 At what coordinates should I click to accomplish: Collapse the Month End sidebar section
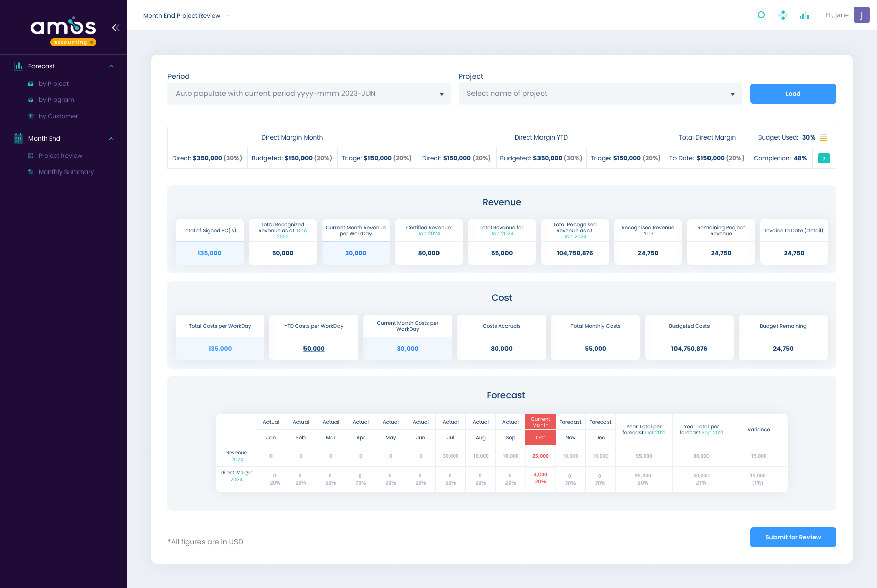click(x=111, y=139)
